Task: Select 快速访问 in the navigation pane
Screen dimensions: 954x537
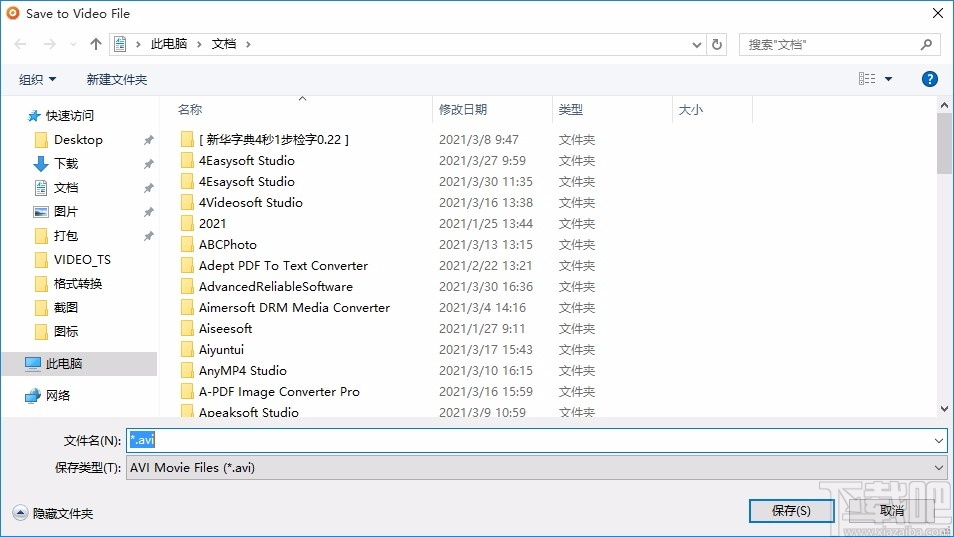Action: click(x=69, y=116)
